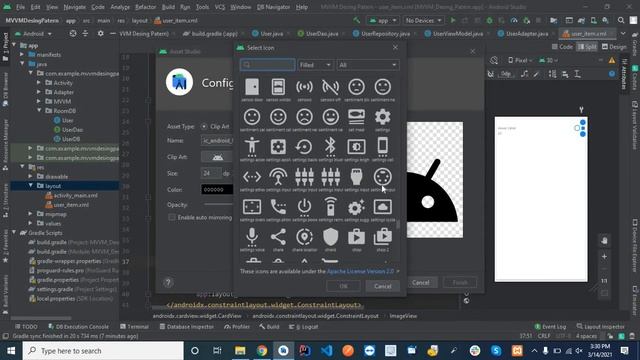Open project tree settings gear

(100, 33)
